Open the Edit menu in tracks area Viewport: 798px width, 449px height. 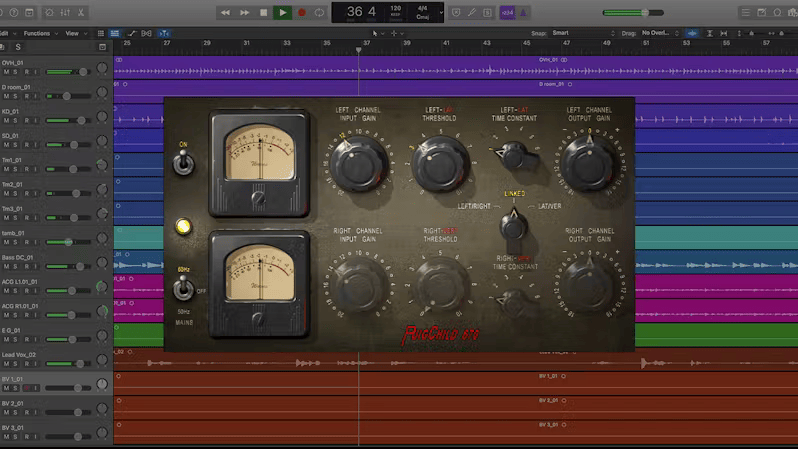click(x=7, y=34)
